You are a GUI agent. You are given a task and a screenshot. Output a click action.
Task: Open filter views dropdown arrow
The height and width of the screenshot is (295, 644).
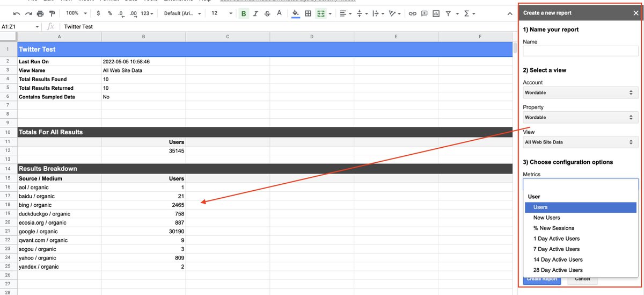457,13
